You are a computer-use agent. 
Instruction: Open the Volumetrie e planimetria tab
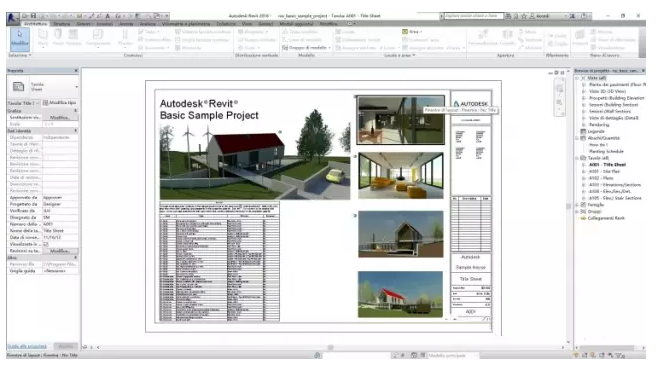(185, 24)
